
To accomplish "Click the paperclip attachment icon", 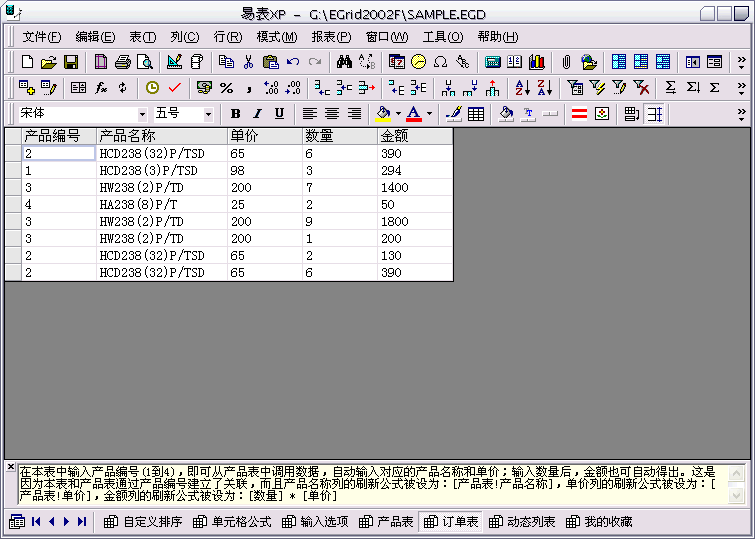I will (566, 62).
